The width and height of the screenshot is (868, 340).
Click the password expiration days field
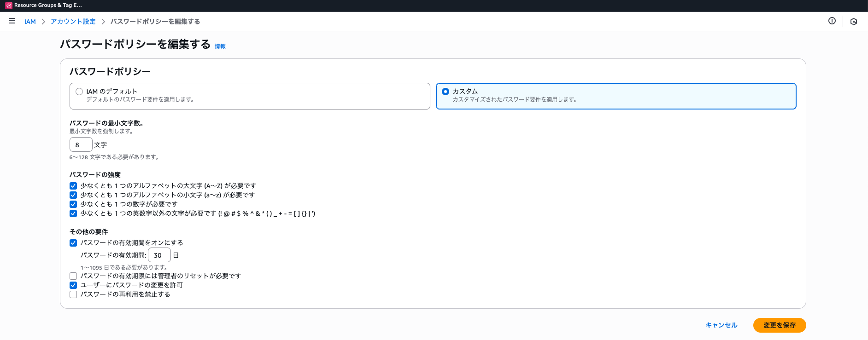pyautogui.click(x=159, y=255)
